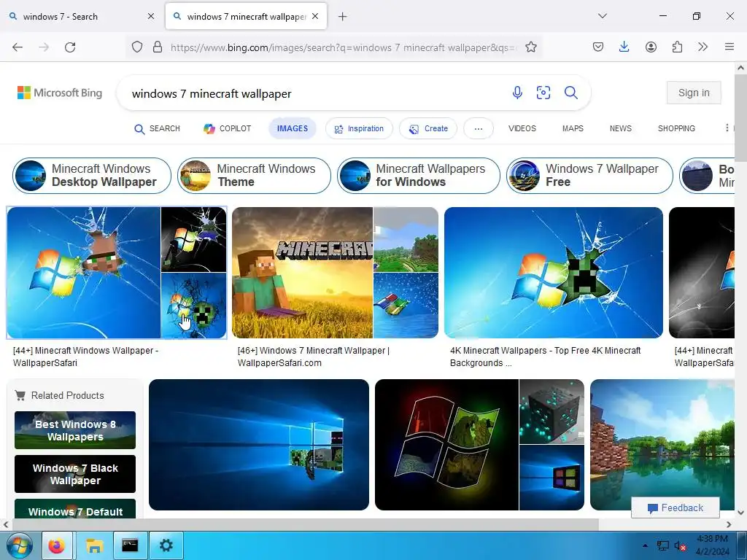Select 'Minecraft Windows Theme' suggestion
Screen dimensions: 747x560
(254, 176)
